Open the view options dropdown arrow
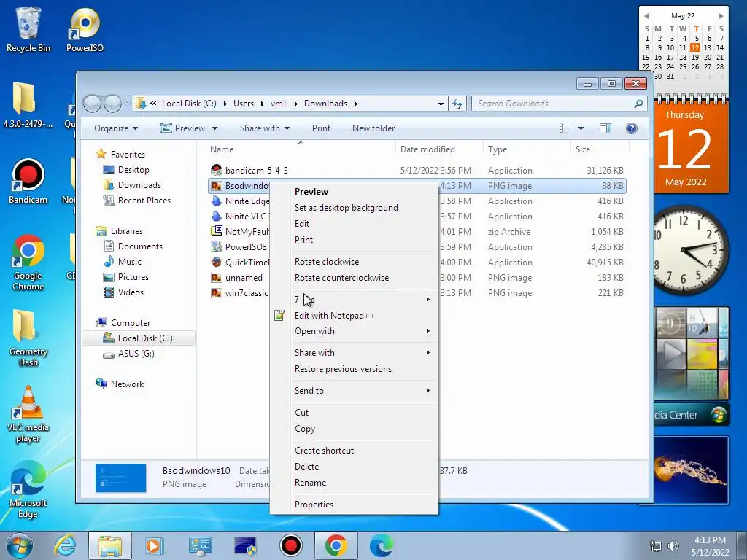The width and height of the screenshot is (747, 560). point(581,128)
